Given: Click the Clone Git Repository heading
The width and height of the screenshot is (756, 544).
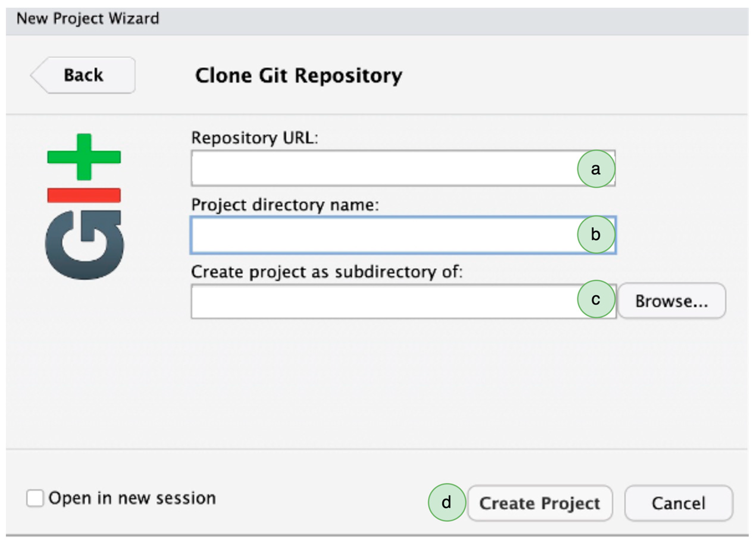Looking at the screenshot, I should 299,75.
